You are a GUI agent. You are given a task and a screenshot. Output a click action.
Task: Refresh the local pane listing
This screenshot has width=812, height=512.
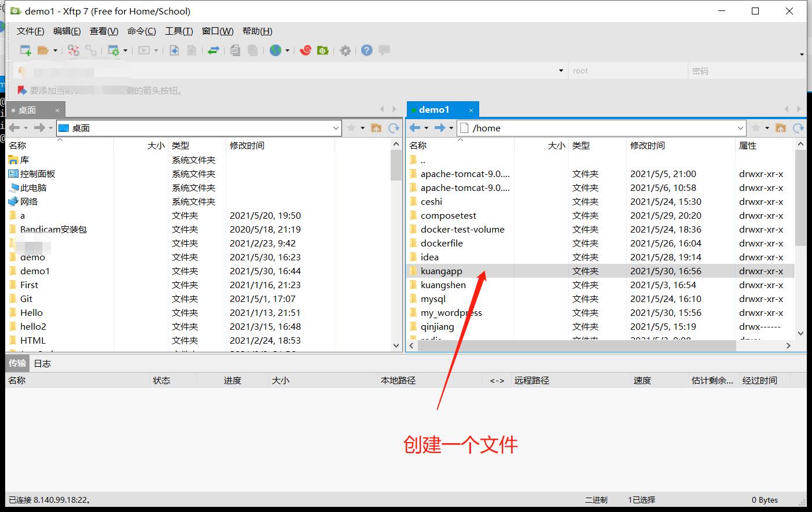click(x=394, y=128)
